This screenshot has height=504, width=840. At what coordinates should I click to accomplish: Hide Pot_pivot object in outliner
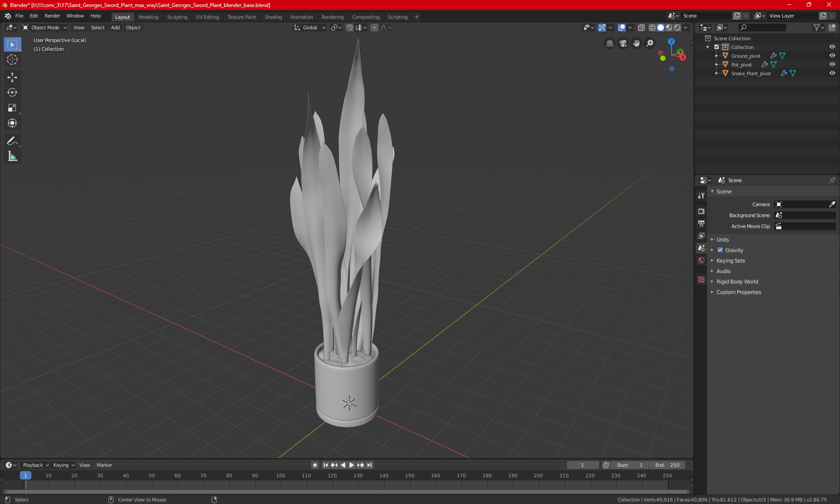point(832,65)
